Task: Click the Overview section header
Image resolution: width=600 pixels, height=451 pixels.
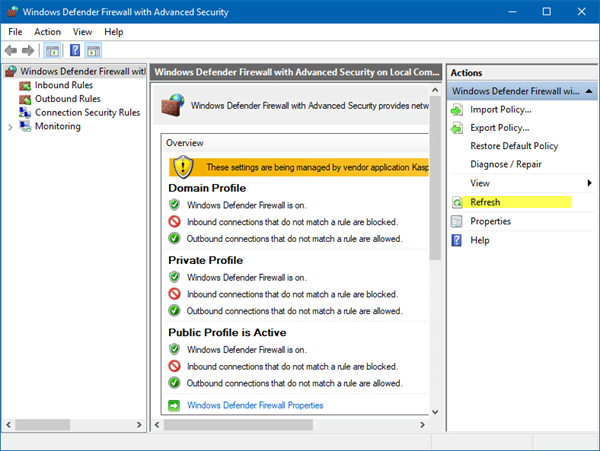Action: click(185, 143)
